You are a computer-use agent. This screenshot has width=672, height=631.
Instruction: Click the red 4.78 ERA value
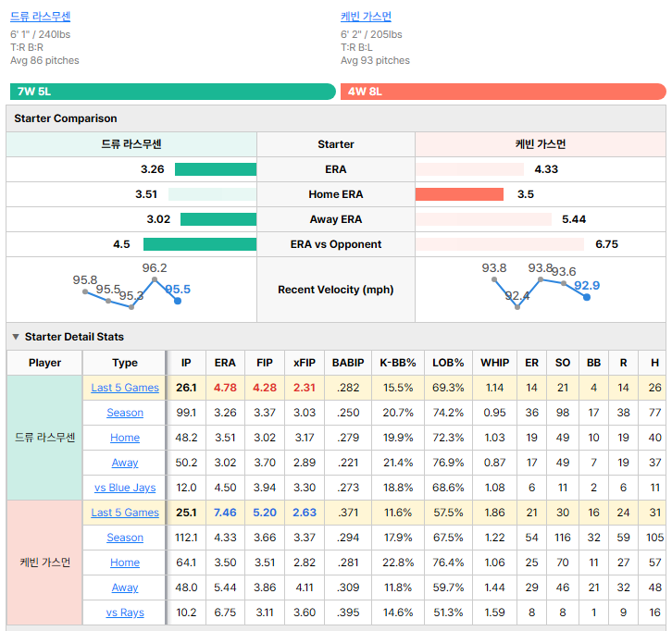[x=225, y=388]
